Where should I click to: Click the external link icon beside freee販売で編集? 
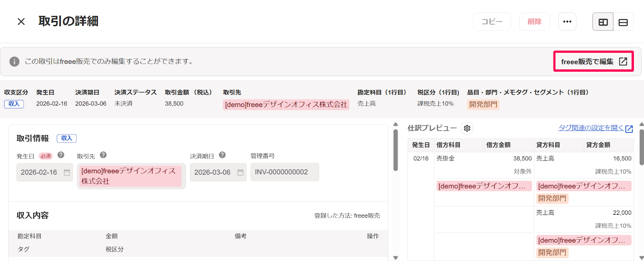coord(623,61)
